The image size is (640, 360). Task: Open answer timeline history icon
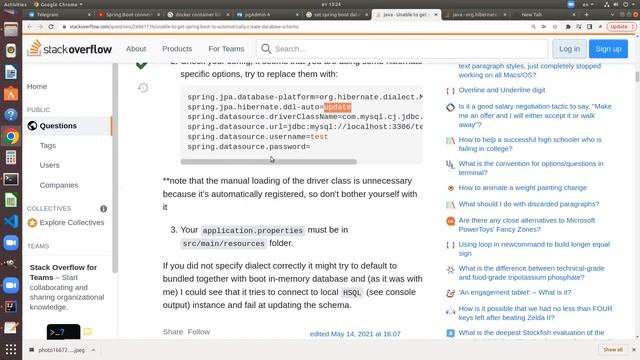tap(143, 88)
